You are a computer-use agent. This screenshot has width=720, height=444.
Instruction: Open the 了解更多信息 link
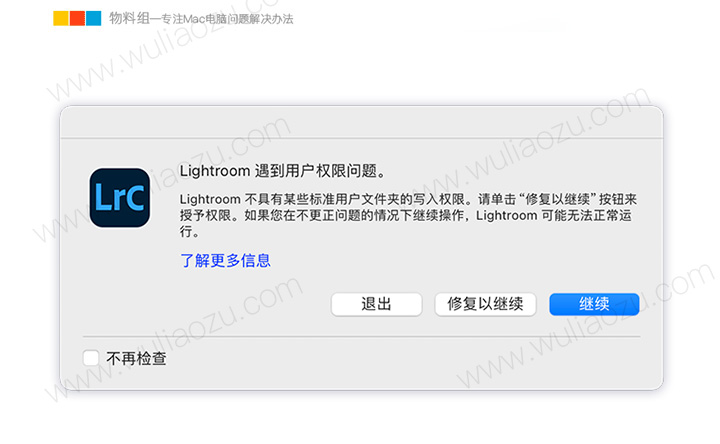(x=225, y=260)
